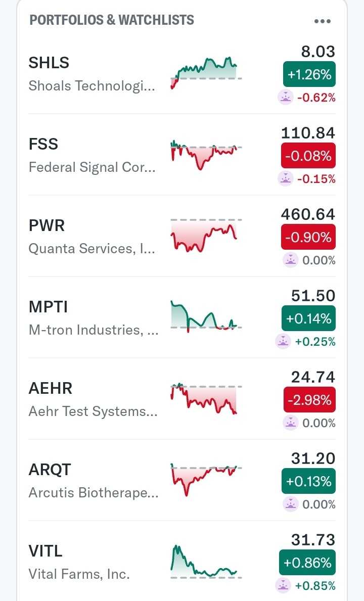Toggle the VITL +0.86% change badge
This screenshot has width=364, height=601.
pos(307,563)
